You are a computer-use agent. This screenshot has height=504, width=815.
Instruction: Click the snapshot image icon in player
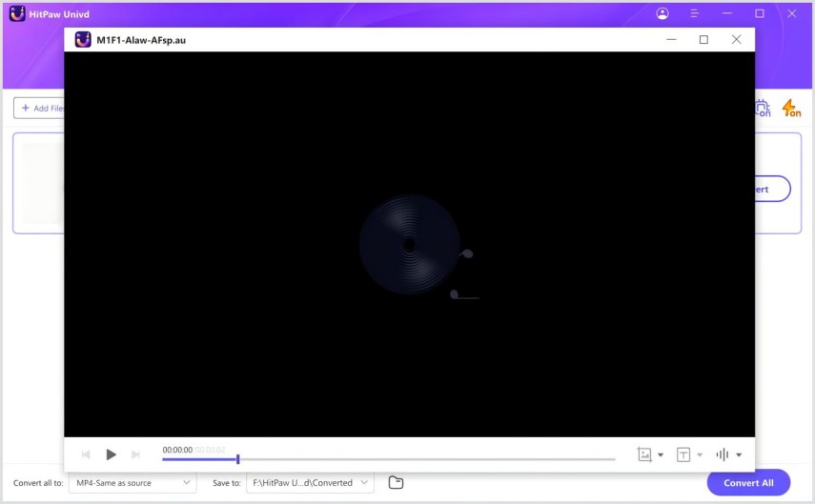point(644,454)
